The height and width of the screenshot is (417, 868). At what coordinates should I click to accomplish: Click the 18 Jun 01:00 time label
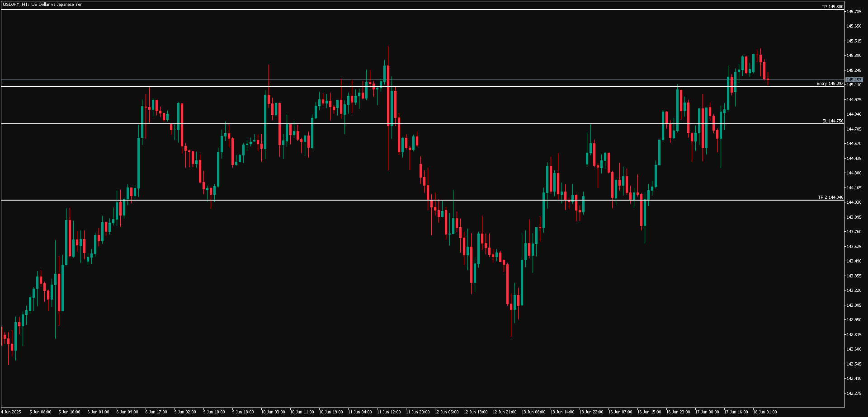click(765, 412)
